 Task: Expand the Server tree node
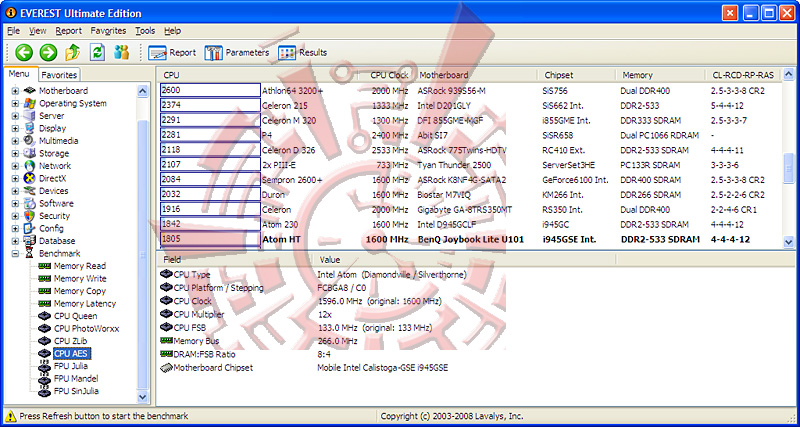click(15, 116)
